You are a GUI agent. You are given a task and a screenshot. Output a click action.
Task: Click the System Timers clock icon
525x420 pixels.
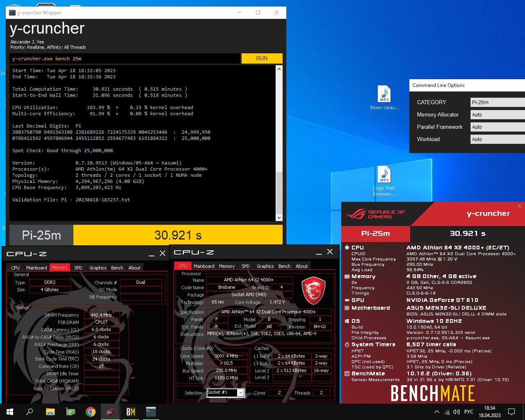347,345
